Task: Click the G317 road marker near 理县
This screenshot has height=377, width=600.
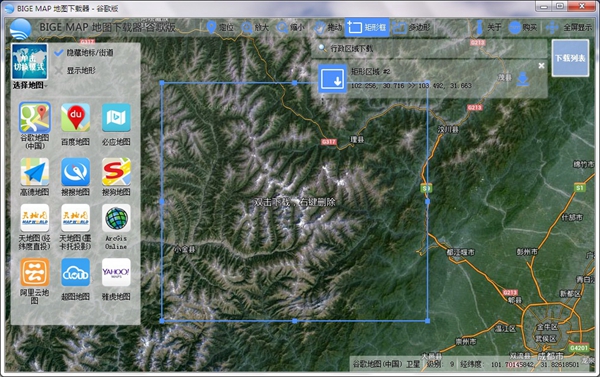Action: click(x=328, y=142)
